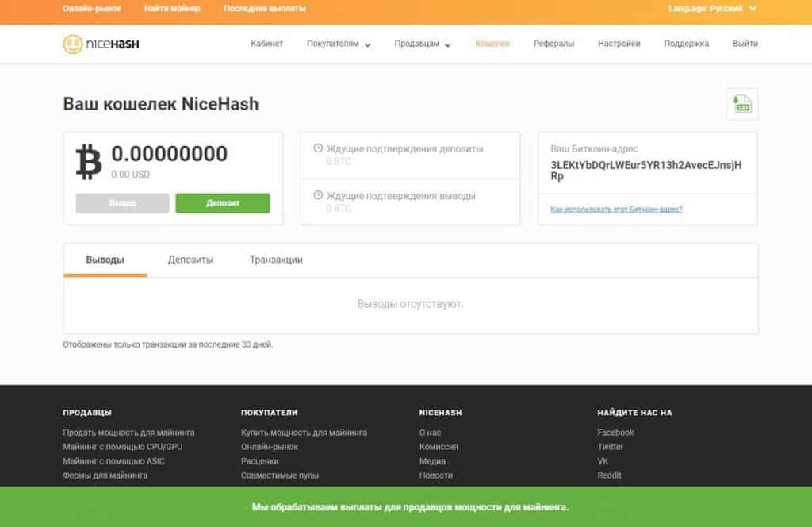Switch to the Транзакции tab
Viewport: 812px width, 527px height.
276,260
